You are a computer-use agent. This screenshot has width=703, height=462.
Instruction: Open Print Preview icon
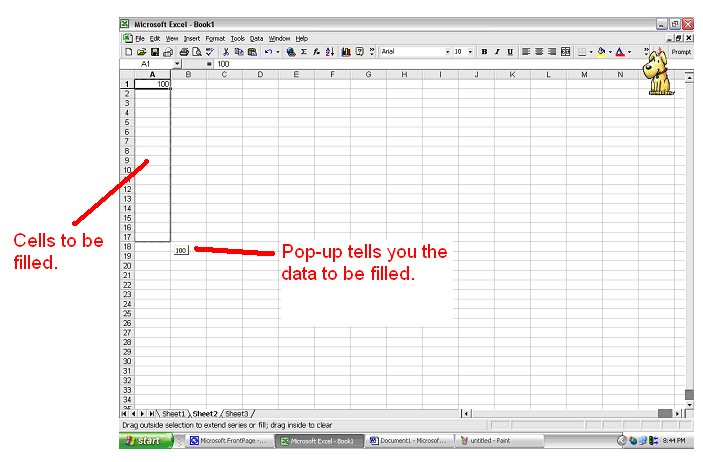196,52
